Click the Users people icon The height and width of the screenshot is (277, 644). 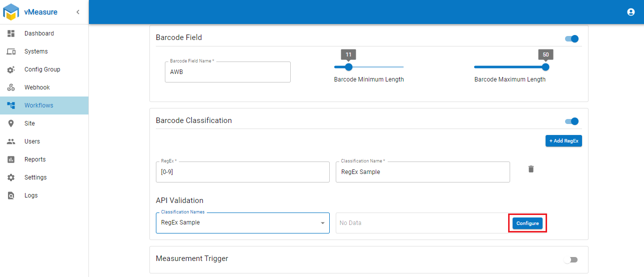pos(11,141)
